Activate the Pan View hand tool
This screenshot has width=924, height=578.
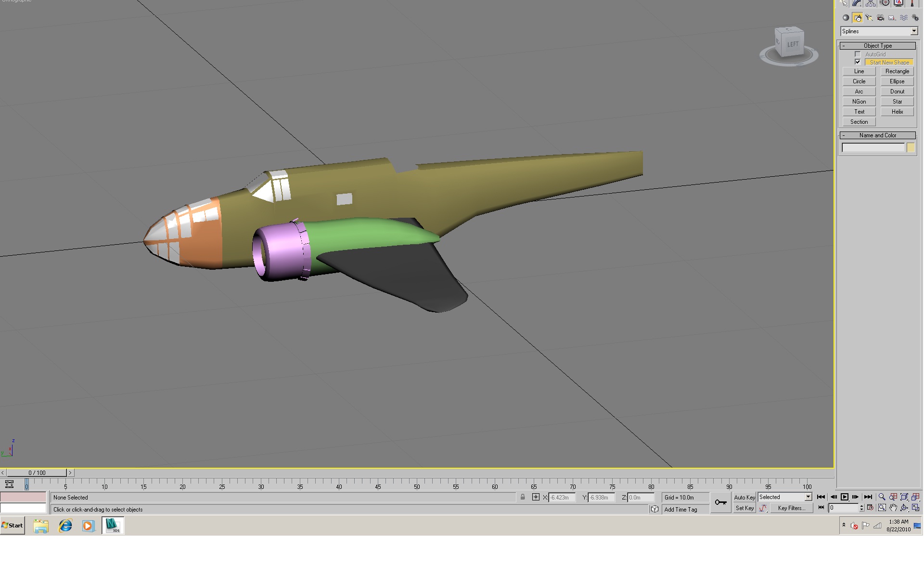(x=893, y=508)
